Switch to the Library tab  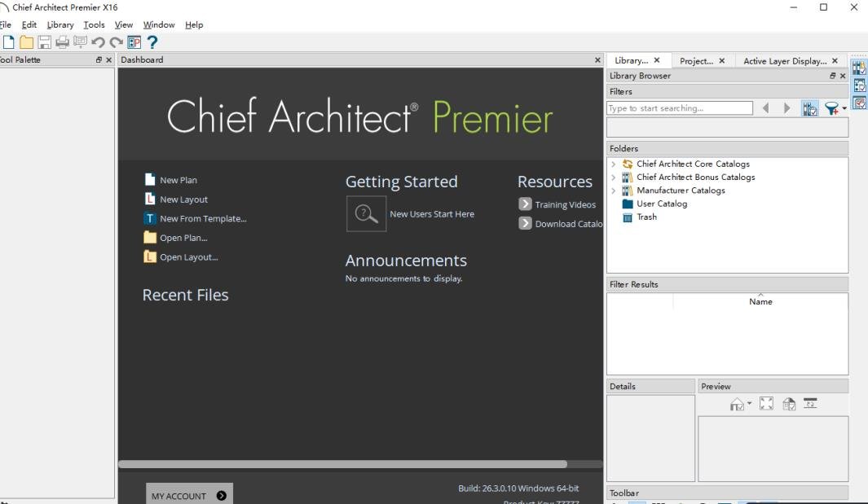[x=631, y=61]
